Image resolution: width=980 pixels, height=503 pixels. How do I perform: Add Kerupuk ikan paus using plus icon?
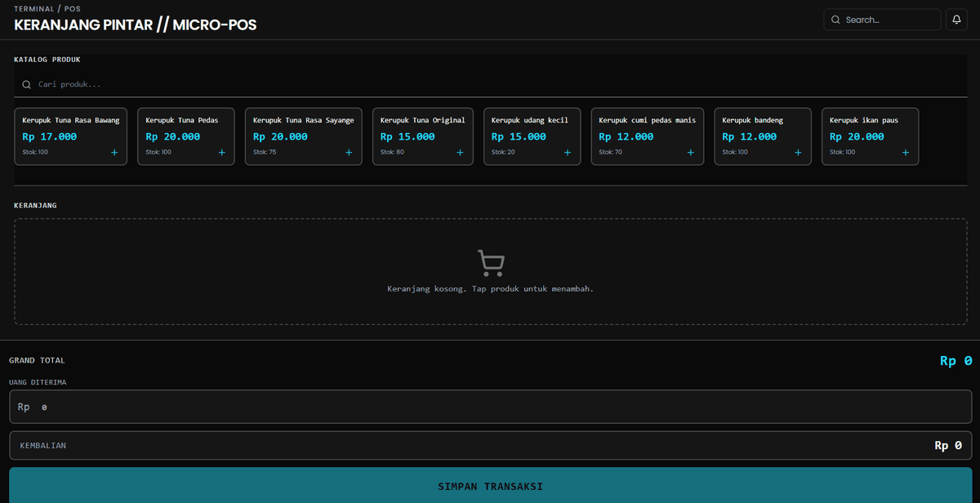pyautogui.click(x=905, y=153)
